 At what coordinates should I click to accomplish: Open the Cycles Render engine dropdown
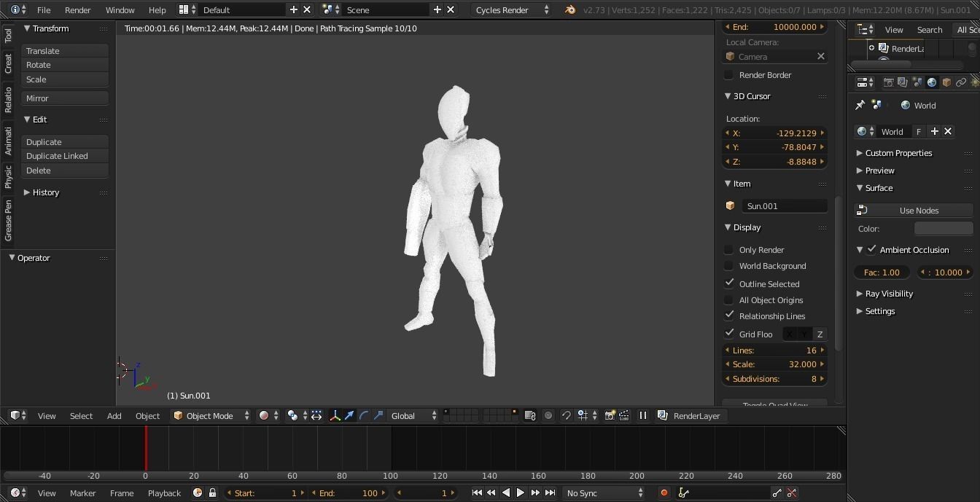510,9
